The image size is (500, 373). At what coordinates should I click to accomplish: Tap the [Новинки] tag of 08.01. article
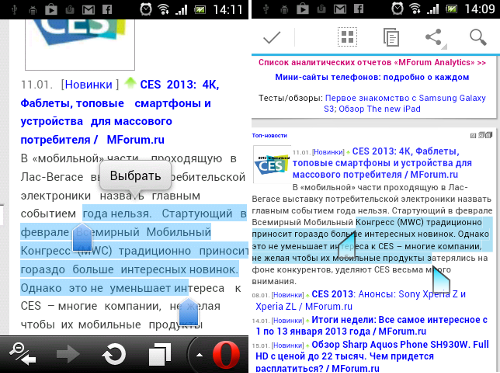[288, 295]
